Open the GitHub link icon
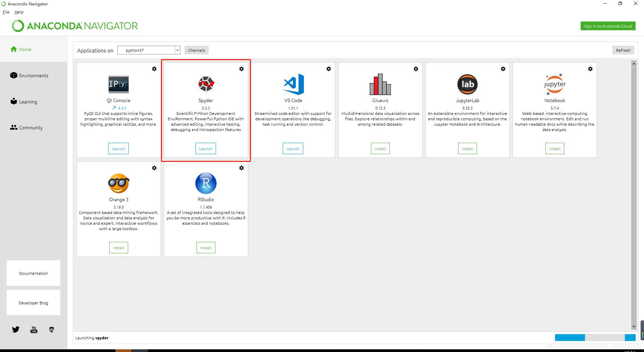This screenshot has width=644, height=352. coord(51,329)
